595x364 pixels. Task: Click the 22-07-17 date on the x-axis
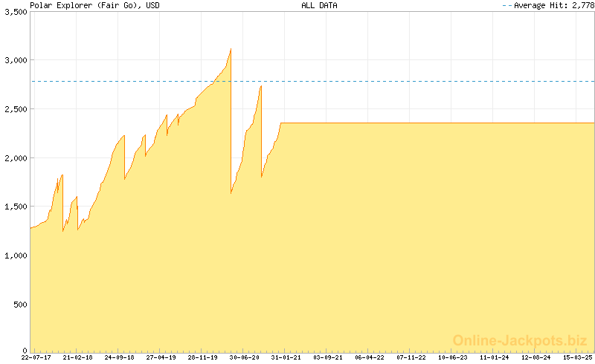point(36,357)
